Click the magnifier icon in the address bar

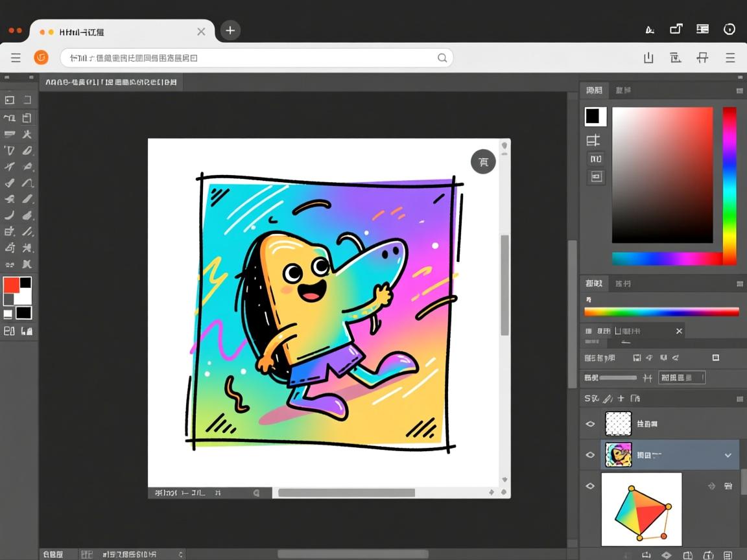[442, 58]
